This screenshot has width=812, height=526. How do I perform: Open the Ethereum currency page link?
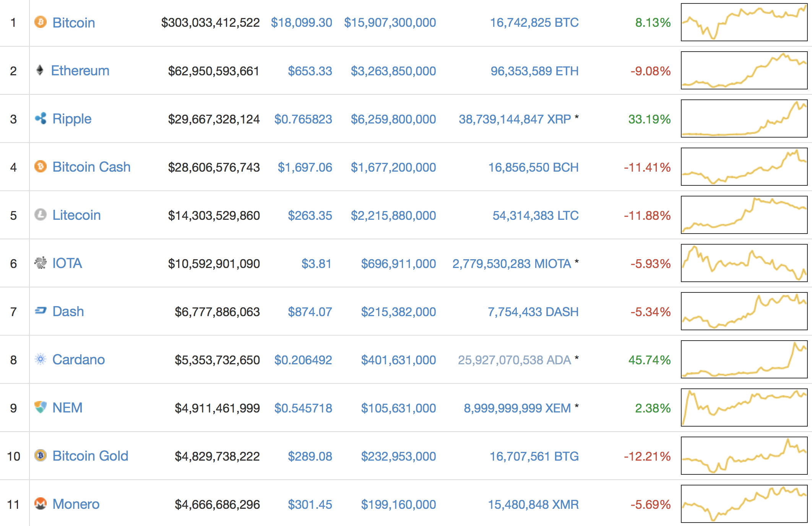80,71
